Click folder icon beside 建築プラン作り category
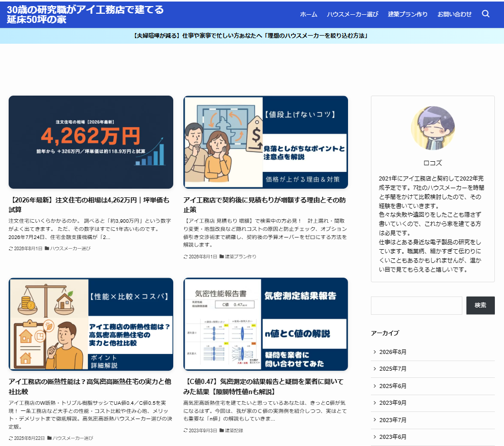The image size is (504, 446). (x=222, y=256)
